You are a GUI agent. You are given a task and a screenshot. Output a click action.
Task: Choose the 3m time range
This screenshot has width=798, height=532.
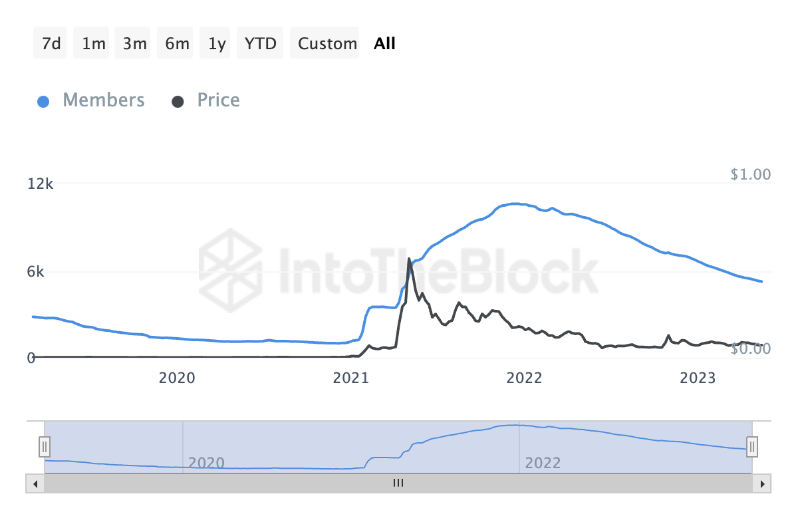(134, 44)
